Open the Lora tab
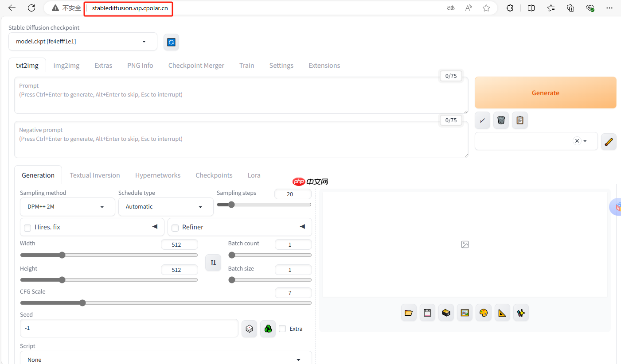This screenshot has width=621, height=364. (x=254, y=175)
